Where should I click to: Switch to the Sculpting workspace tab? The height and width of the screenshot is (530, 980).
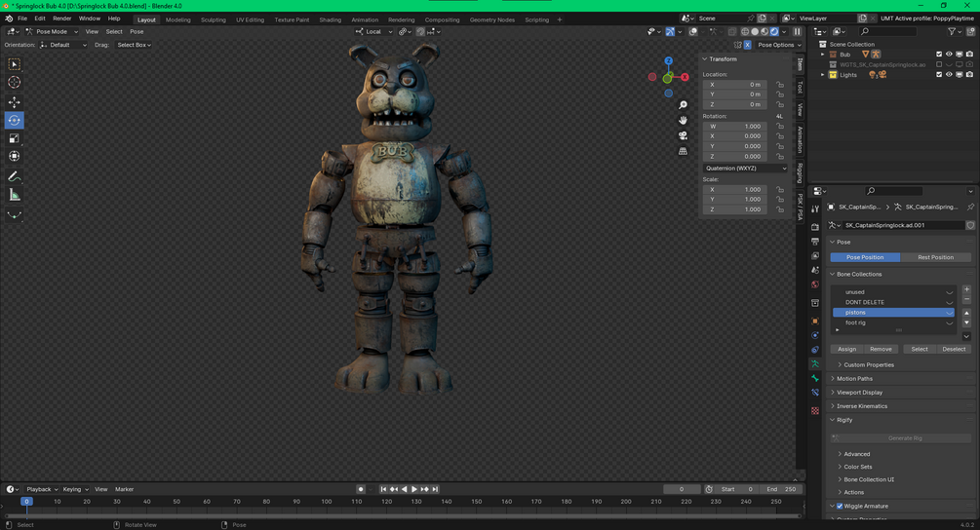[214, 20]
